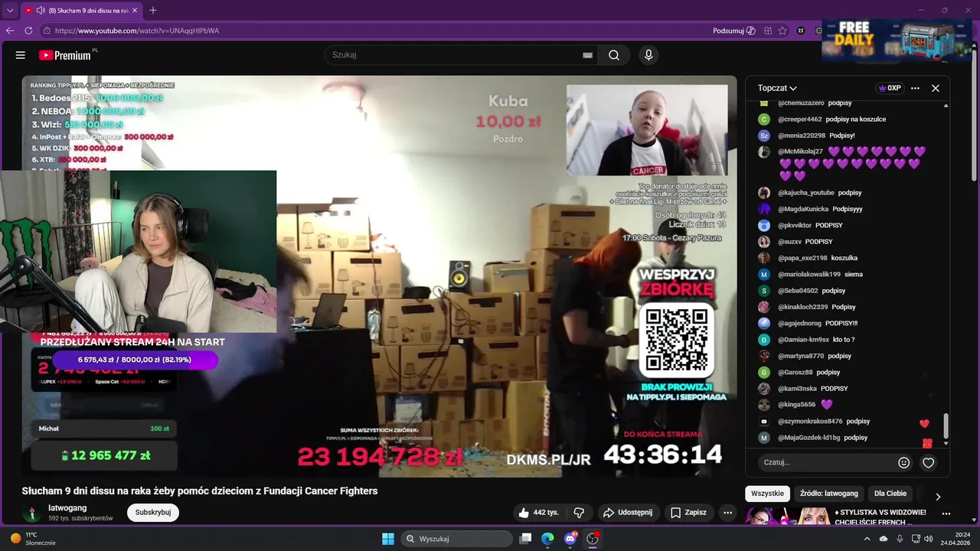Click Udostępnij share button

click(628, 512)
